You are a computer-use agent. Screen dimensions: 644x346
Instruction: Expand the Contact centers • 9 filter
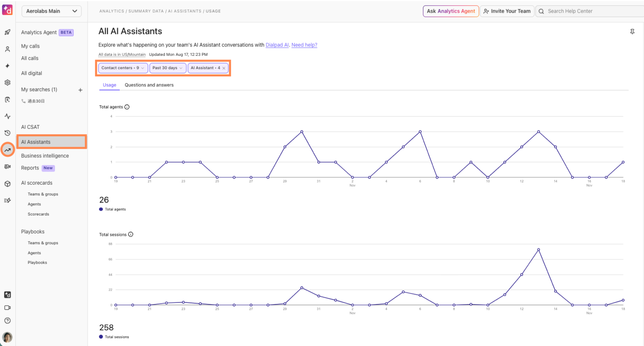[123, 68]
